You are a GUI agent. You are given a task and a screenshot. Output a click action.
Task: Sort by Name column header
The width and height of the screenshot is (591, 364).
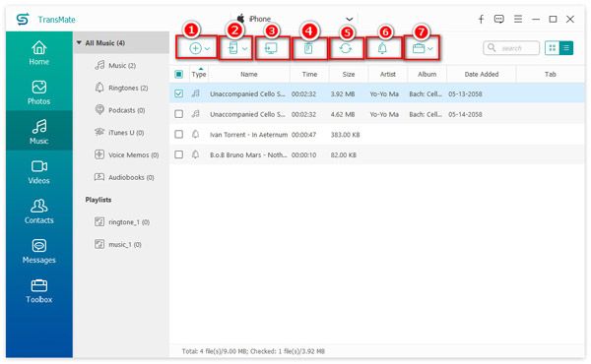[249, 74]
